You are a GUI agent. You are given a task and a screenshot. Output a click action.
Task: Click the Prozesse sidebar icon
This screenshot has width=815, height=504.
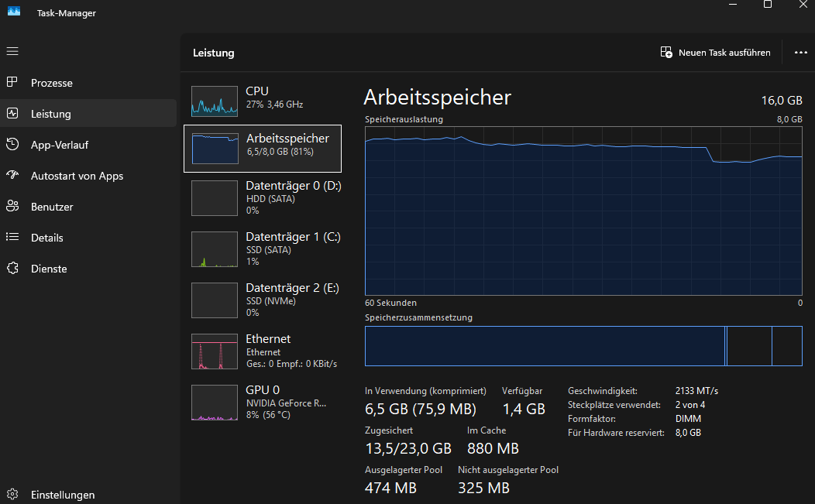[12, 82]
